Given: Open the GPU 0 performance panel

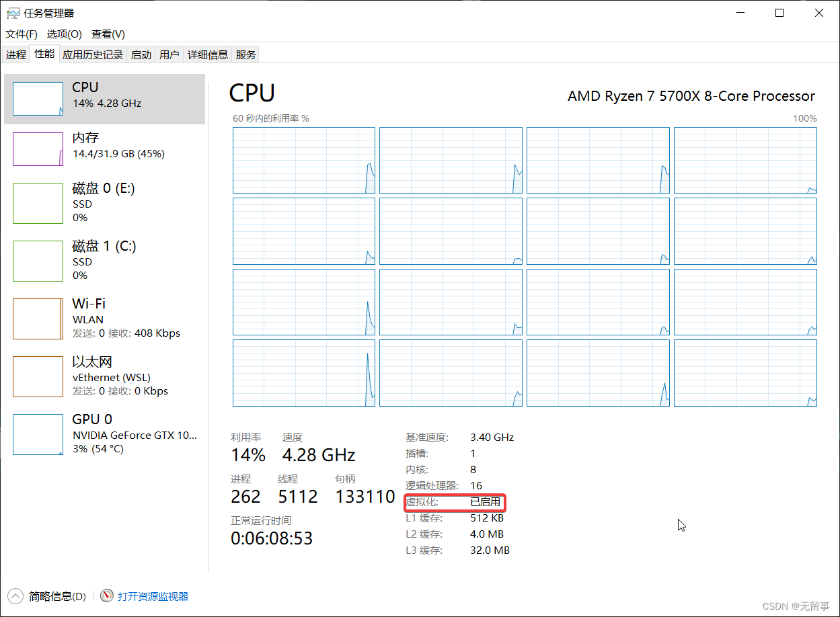Looking at the screenshot, I should pyautogui.click(x=104, y=434).
